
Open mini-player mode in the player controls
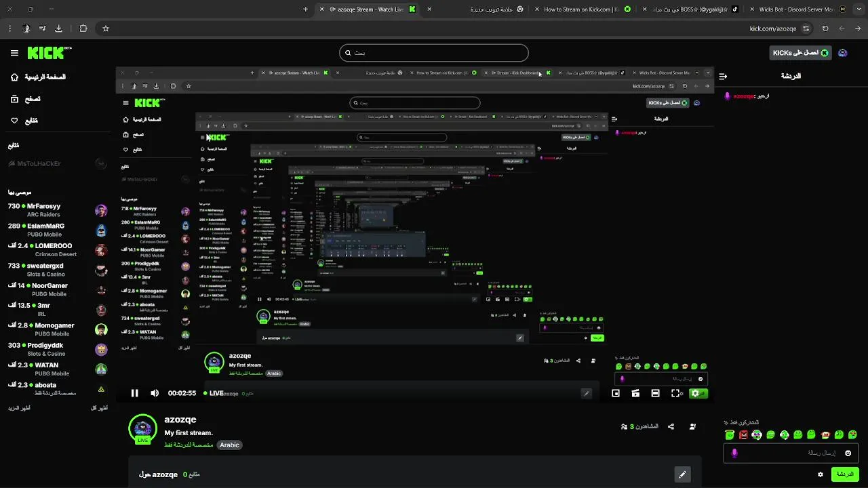tap(616, 393)
